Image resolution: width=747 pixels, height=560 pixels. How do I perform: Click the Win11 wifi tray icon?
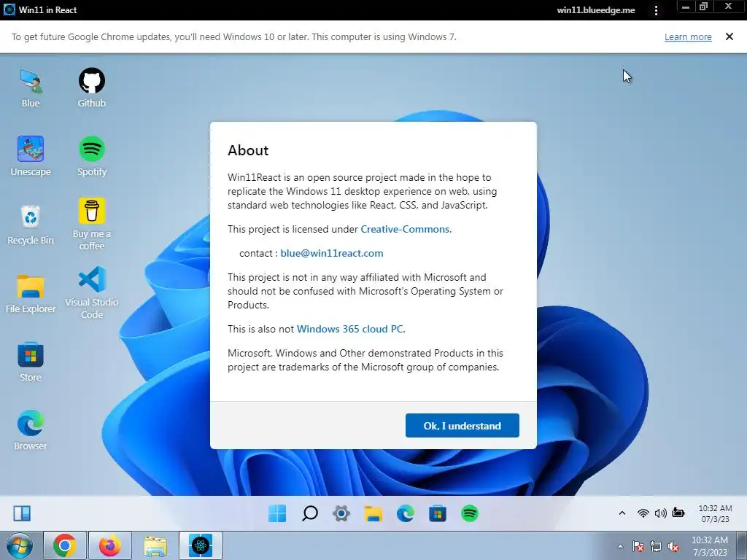(643, 513)
